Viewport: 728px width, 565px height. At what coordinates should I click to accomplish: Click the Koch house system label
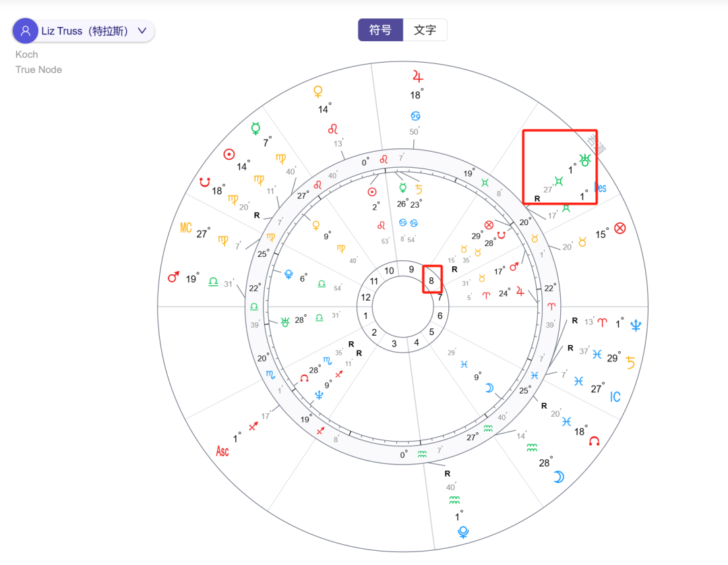coord(26,54)
